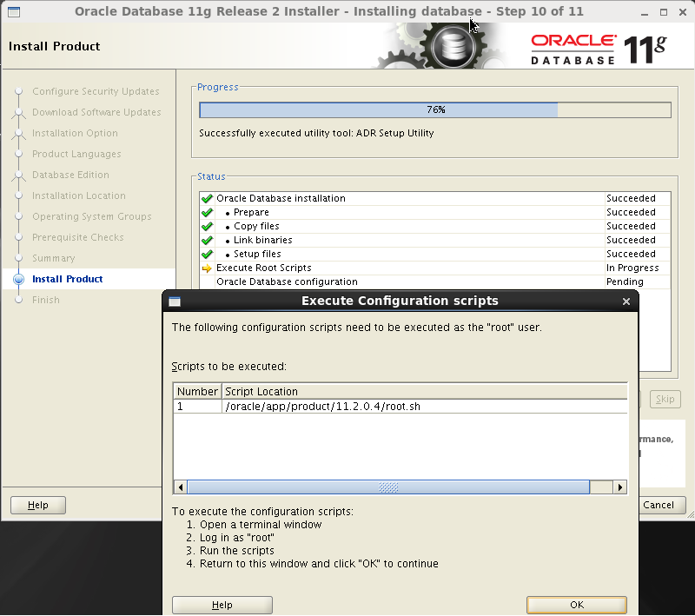Viewport: 695px width, 616px height.
Task: Click the Number column header
Action: point(197,391)
